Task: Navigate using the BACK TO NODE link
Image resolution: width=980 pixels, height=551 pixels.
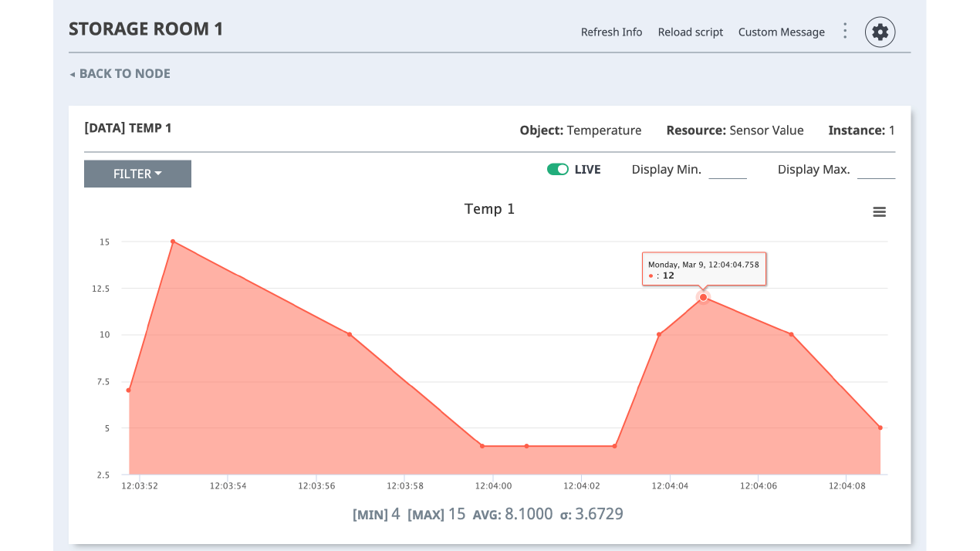Action: (123, 73)
